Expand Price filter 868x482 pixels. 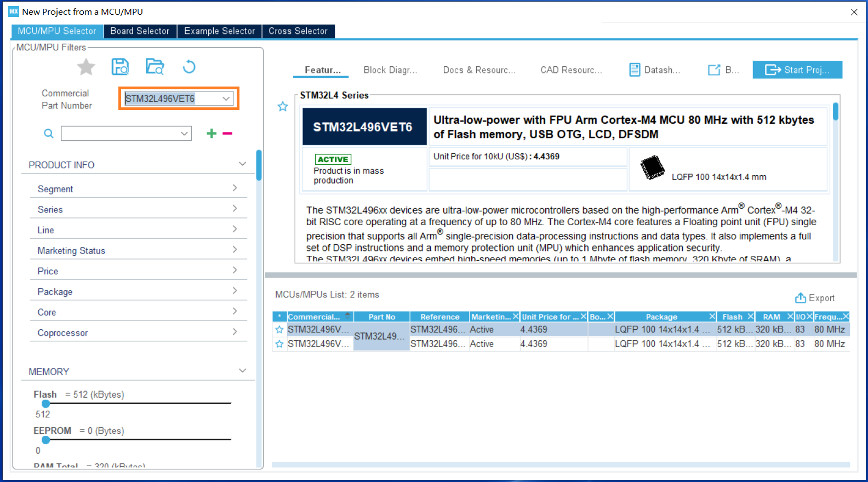pyautogui.click(x=235, y=270)
